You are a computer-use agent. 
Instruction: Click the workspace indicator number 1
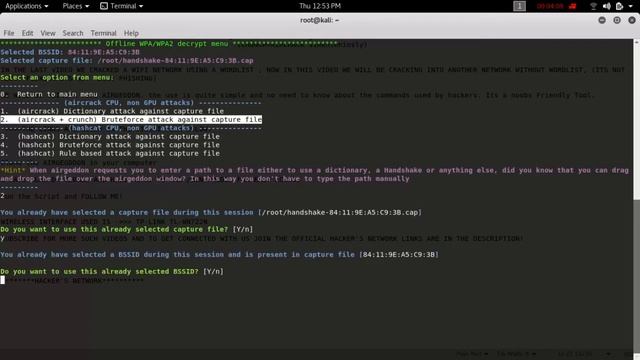click(519, 6)
